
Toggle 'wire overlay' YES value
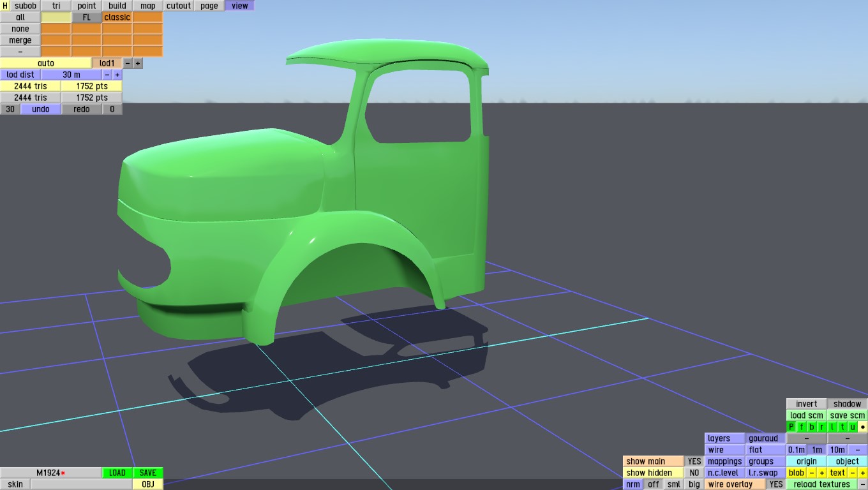pos(776,484)
